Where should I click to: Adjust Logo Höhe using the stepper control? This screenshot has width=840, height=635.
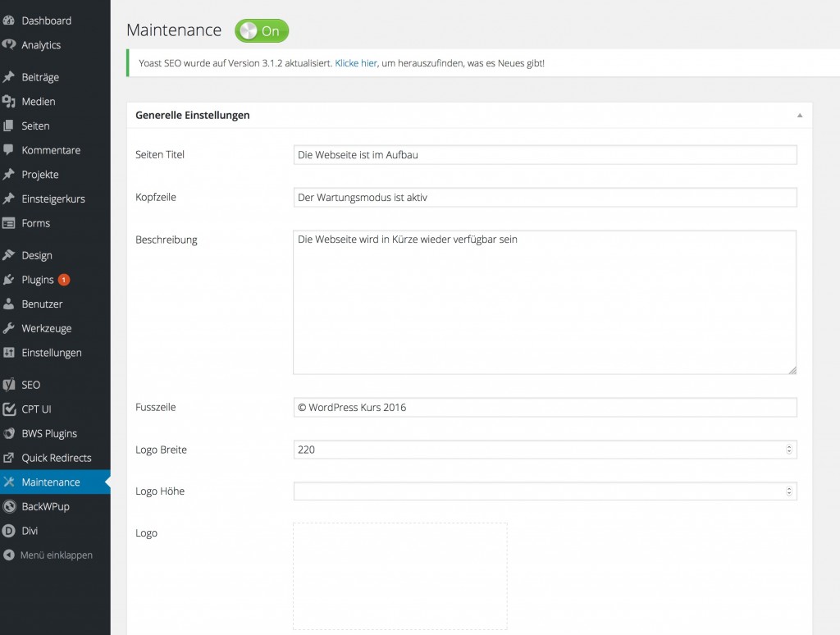click(790, 491)
